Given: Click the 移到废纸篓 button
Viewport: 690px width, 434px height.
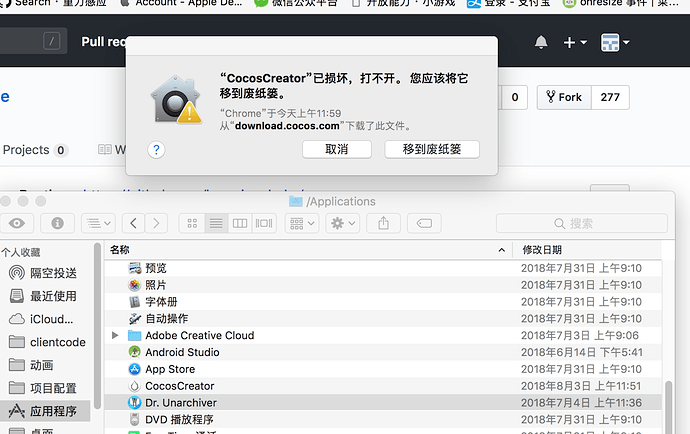Looking at the screenshot, I should [432, 149].
